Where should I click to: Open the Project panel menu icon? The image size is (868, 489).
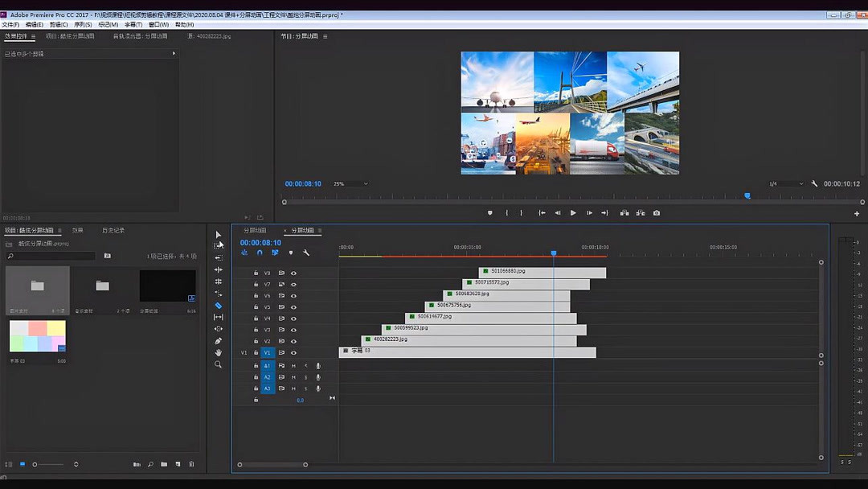[x=58, y=231]
